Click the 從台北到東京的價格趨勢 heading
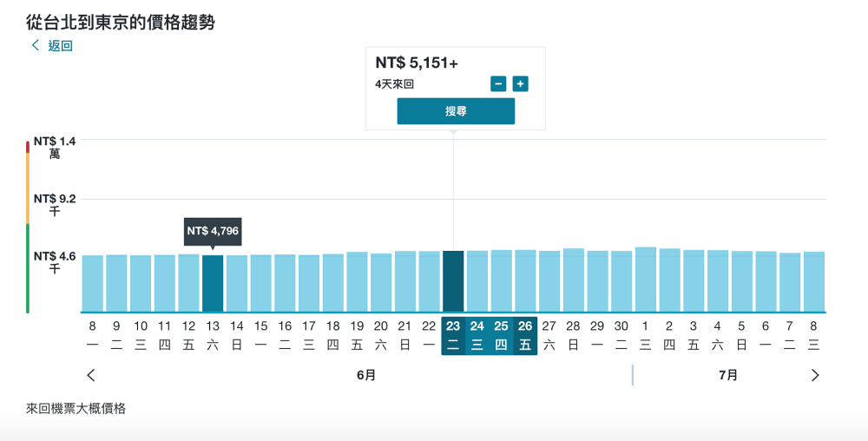 tap(120, 23)
